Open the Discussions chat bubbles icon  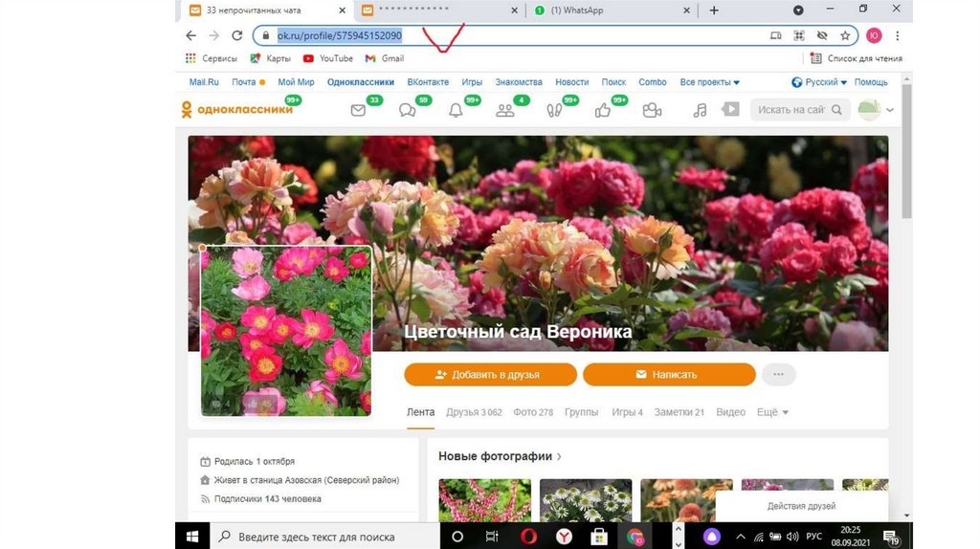pyautogui.click(x=408, y=111)
